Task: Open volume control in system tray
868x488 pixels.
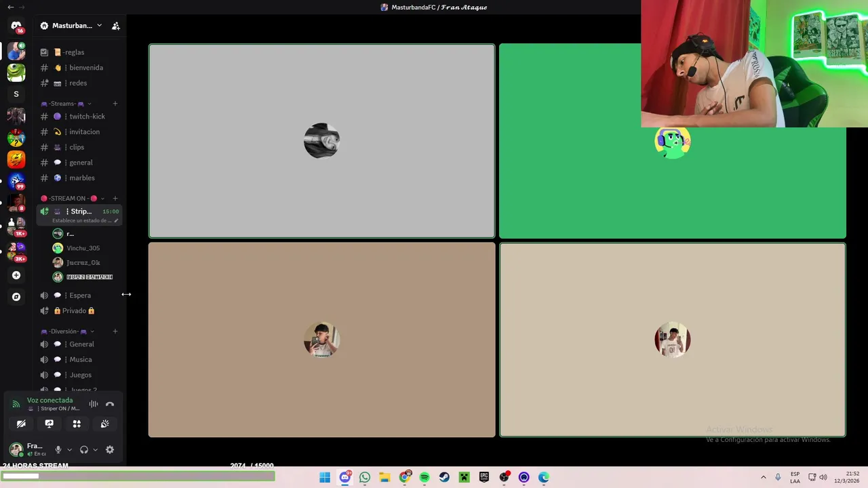Action: [823, 477]
